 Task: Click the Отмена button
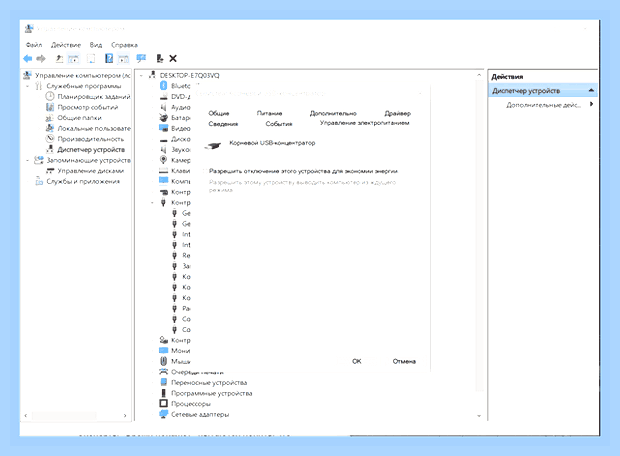tap(404, 361)
